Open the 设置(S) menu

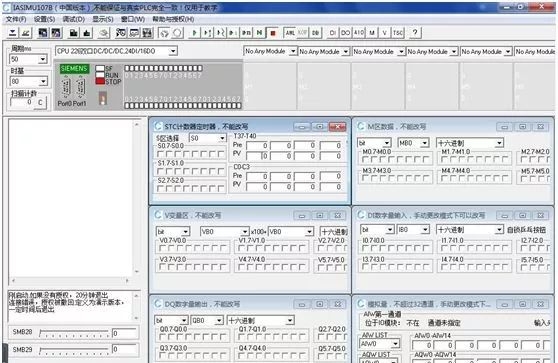pyautogui.click(x=44, y=19)
